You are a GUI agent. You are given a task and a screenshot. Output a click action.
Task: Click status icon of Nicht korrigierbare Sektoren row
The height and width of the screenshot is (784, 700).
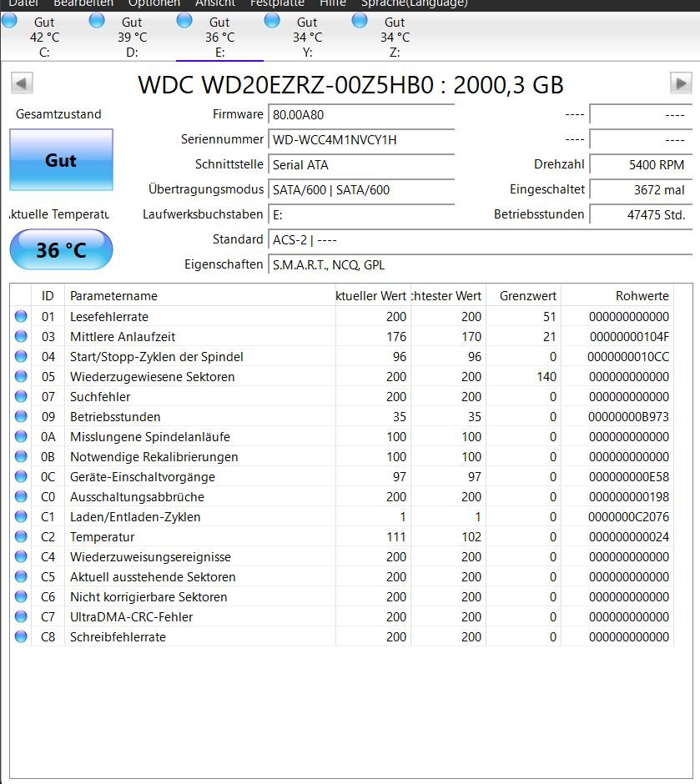point(21,596)
